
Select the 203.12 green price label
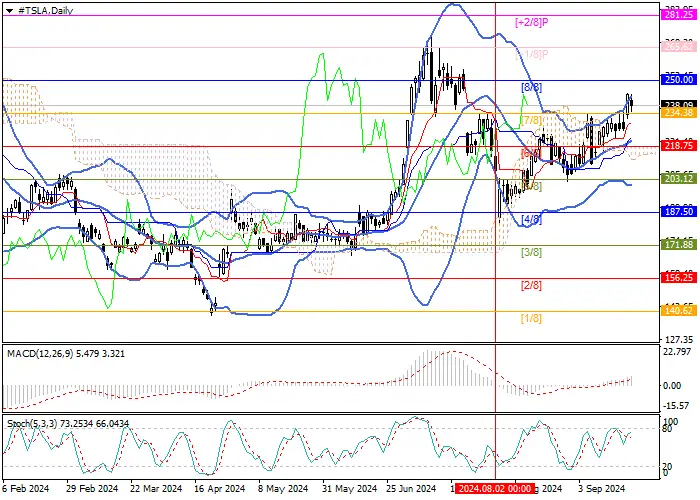click(679, 179)
